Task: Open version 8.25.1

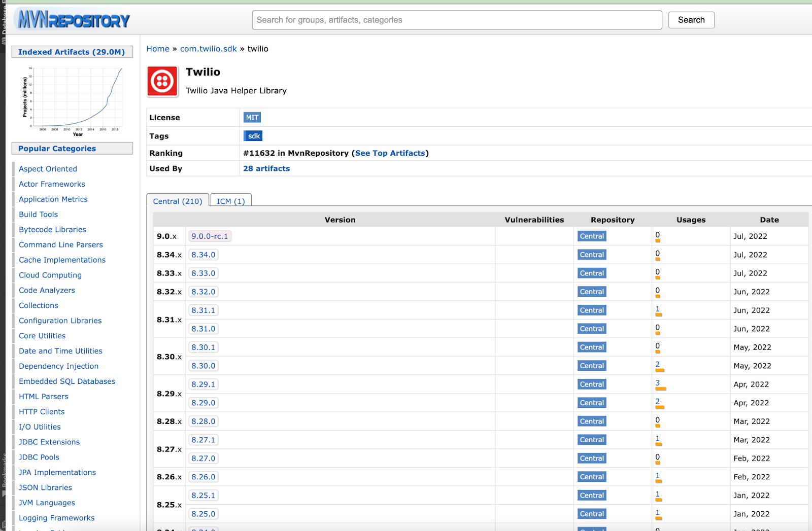Action: 204,495
